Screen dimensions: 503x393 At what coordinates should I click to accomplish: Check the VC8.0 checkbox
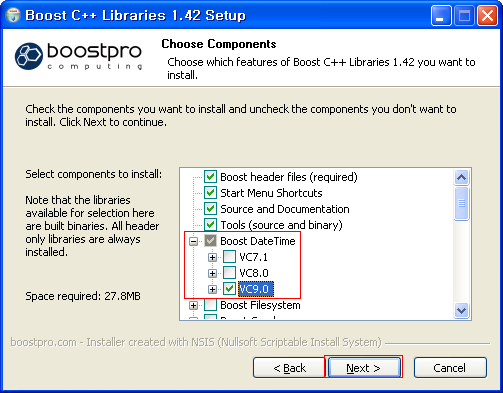(229, 273)
